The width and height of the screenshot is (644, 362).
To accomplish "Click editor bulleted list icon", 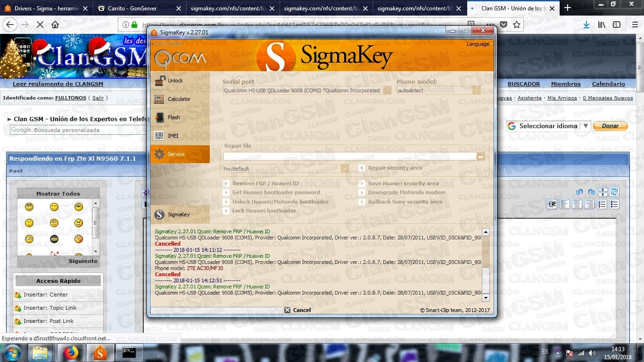I will pos(614,204).
